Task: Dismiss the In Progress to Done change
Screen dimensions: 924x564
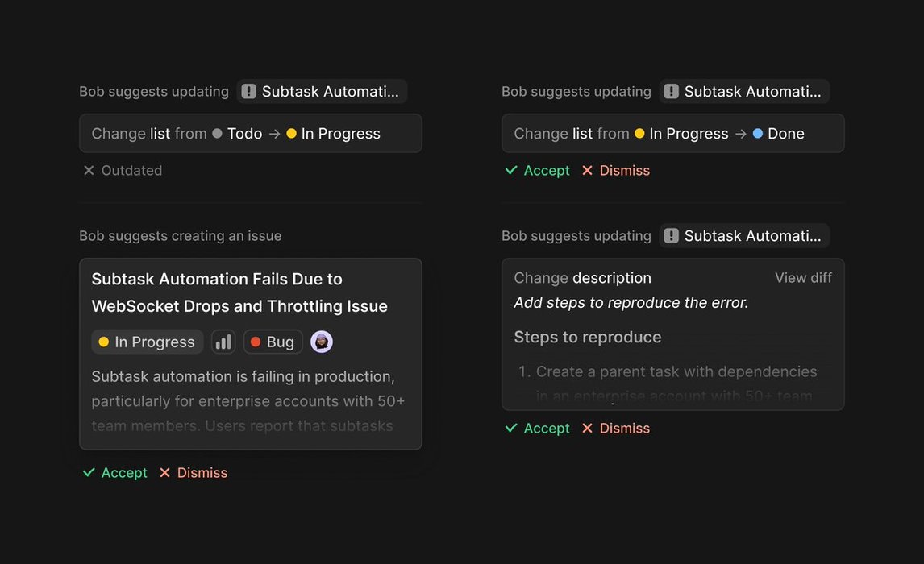Action: (x=615, y=171)
